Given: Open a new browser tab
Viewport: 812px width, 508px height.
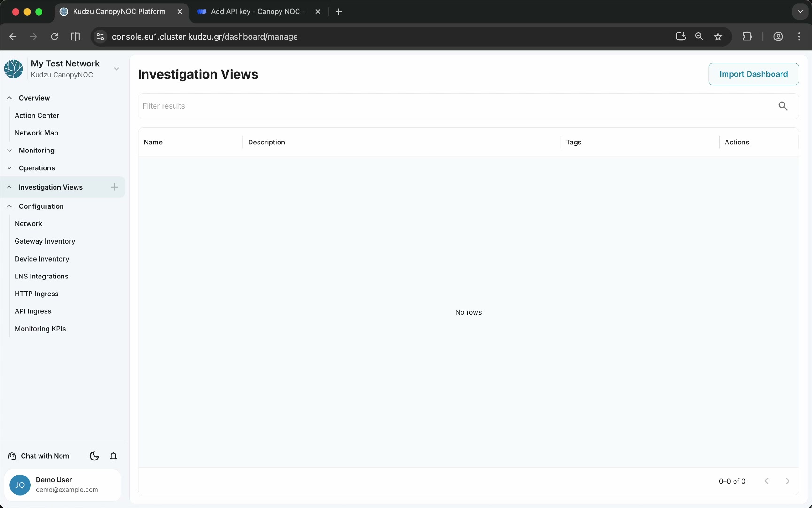Looking at the screenshot, I should (338, 12).
